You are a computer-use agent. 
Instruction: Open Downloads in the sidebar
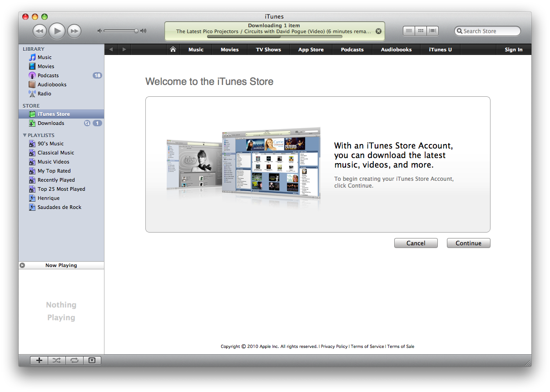(61, 123)
